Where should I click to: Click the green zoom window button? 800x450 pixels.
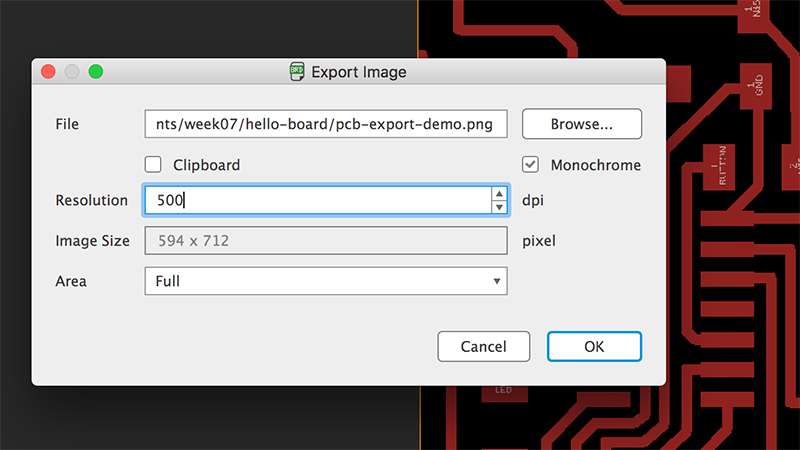point(96,71)
